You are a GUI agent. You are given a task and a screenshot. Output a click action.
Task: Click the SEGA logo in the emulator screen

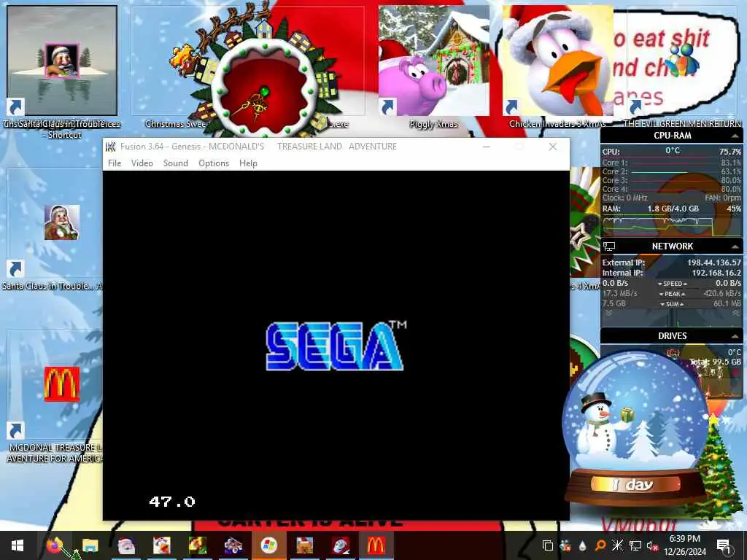coord(335,346)
